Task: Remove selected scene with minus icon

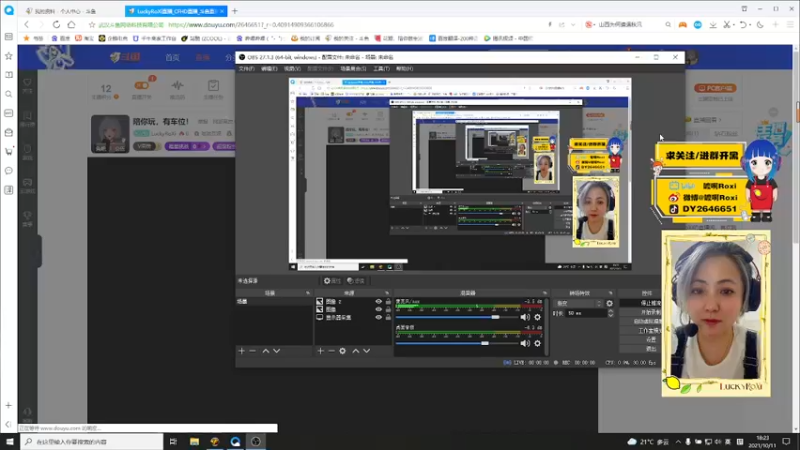Action: (x=253, y=351)
